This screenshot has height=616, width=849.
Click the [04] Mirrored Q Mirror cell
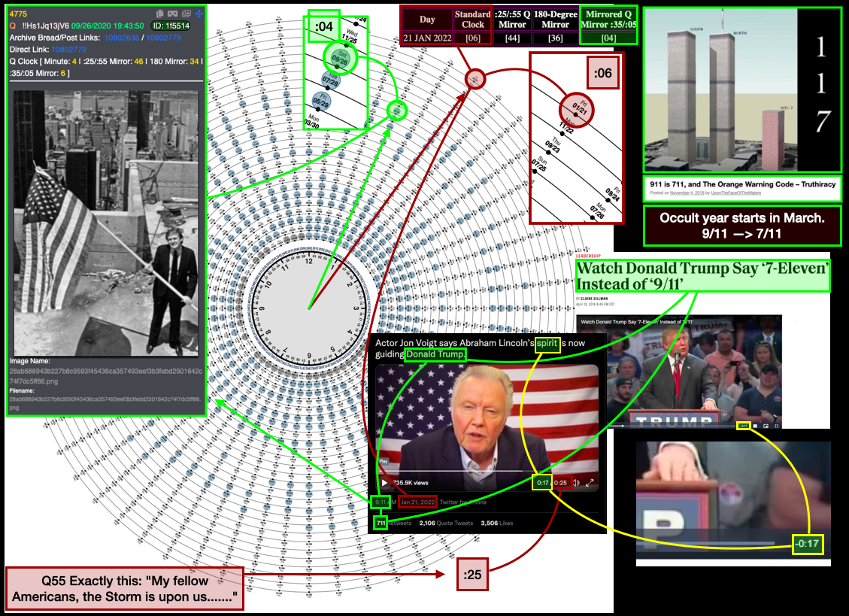[608, 38]
